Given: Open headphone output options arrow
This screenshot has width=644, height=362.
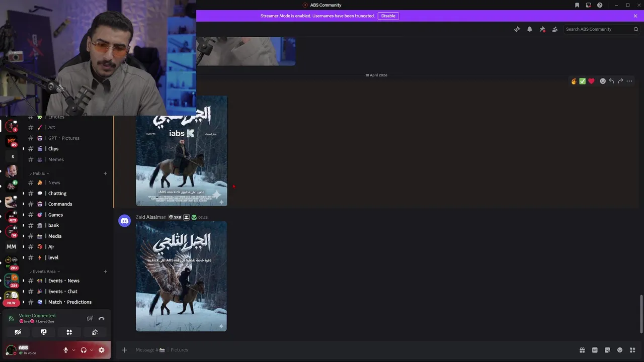Looking at the screenshot, I should coord(91,350).
